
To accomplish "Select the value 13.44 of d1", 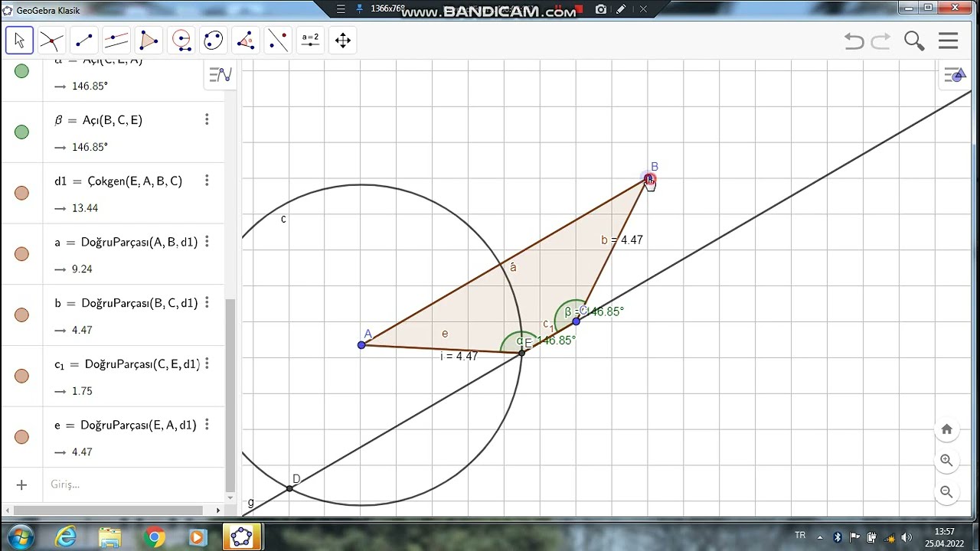I will click(85, 208).
